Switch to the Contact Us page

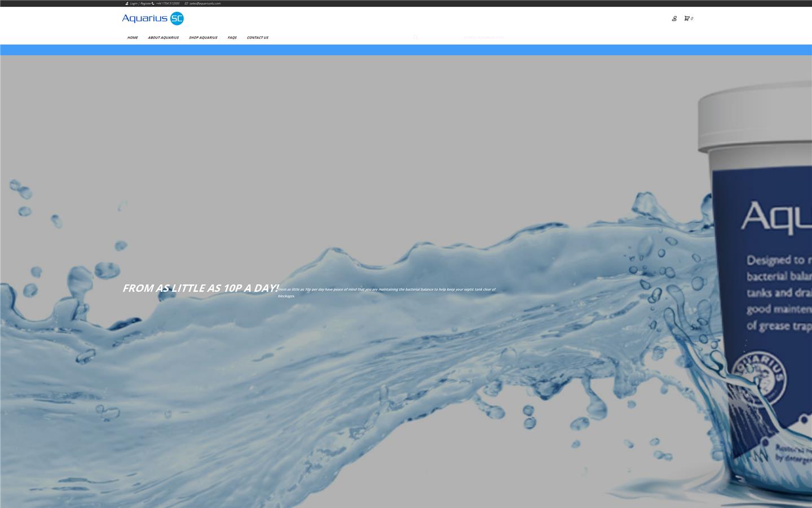[x=257, y=38]
